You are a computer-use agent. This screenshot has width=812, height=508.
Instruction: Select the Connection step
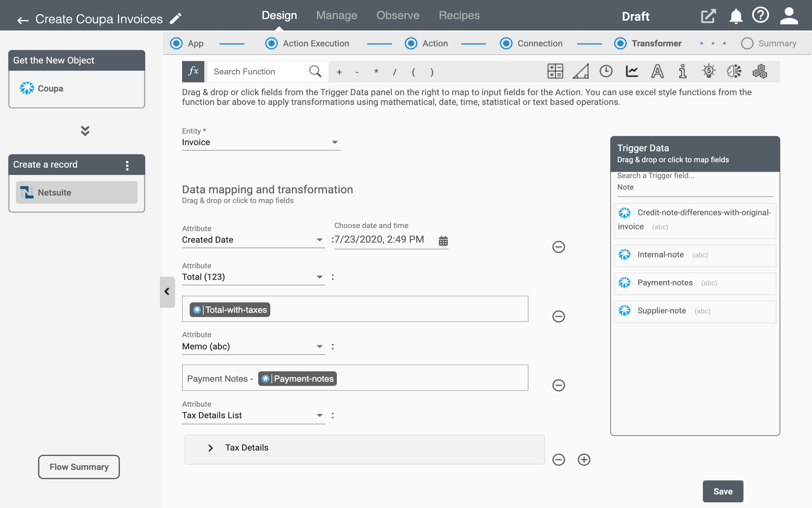point(506,43)
